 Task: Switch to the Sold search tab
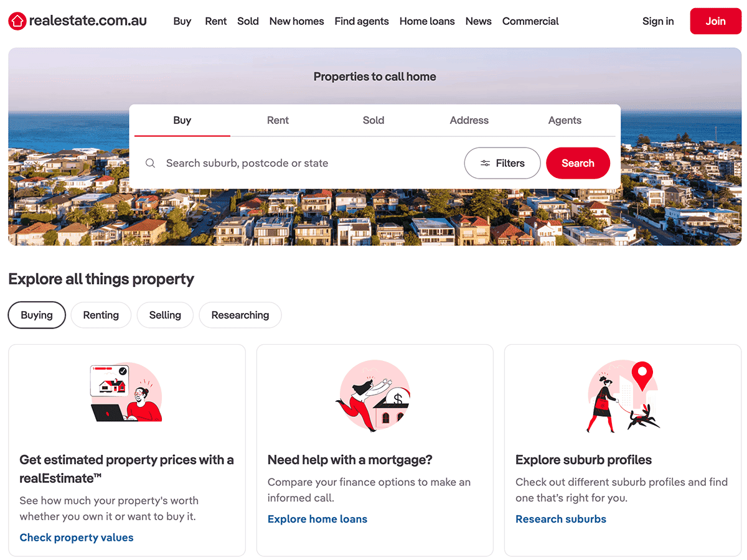point(374,120)
